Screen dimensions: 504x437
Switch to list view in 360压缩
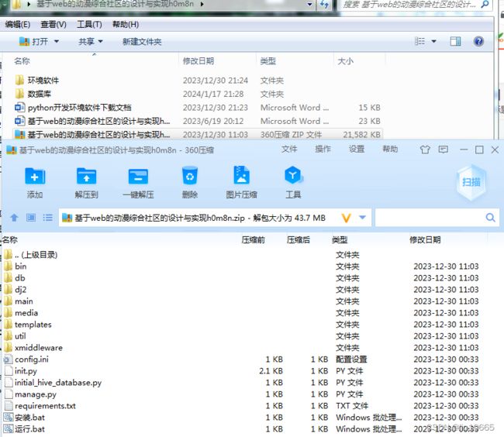pos(47,218)
